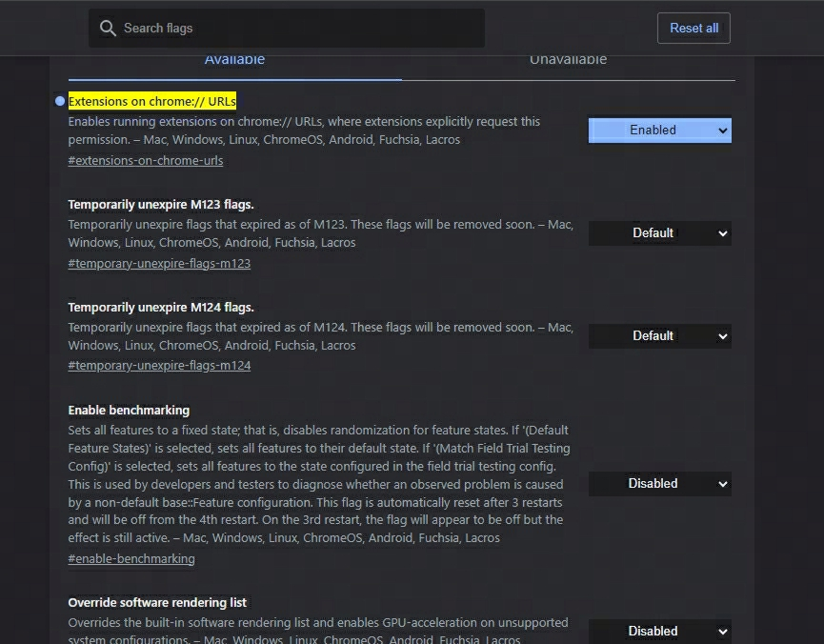Follow the #temporary-unexpire-flags-m124 link
This screenshot has height=644, width=824.
tap(159, 366)
